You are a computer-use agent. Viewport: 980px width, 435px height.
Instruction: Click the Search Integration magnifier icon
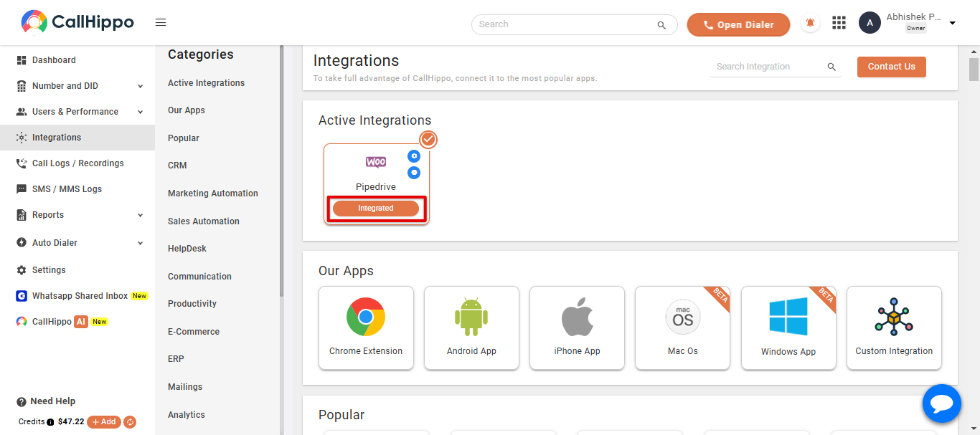coord(831,67)
